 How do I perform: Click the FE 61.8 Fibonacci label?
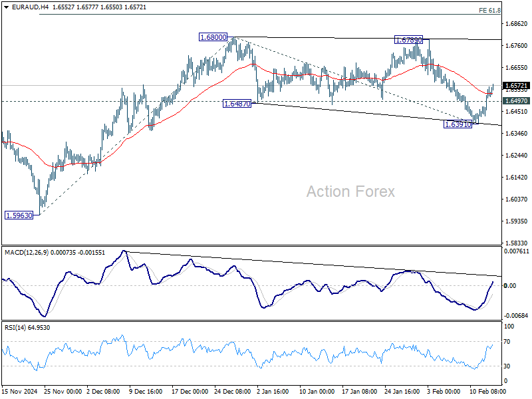489,11
